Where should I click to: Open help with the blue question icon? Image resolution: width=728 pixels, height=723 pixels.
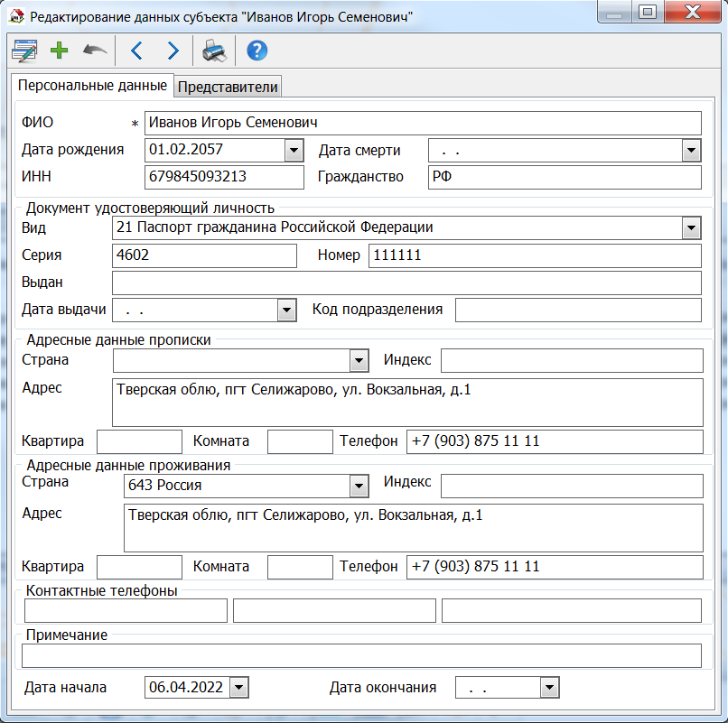(257, 51)
